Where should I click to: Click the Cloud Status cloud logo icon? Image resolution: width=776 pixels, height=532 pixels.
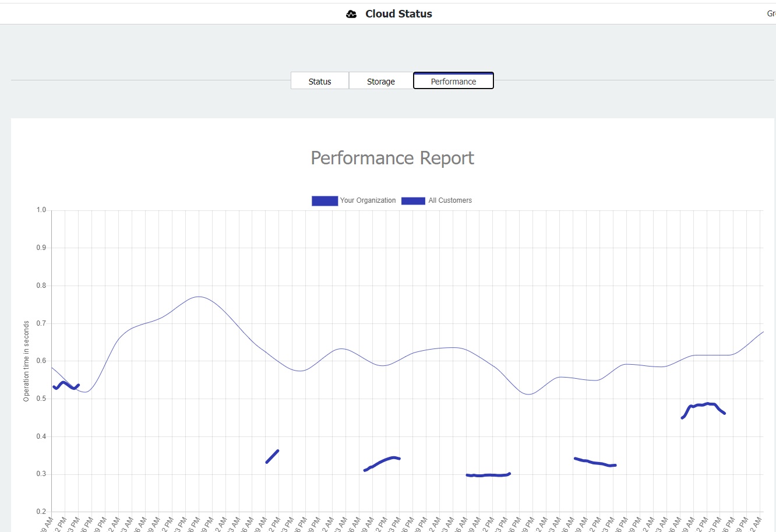click(x=351, y=14)
